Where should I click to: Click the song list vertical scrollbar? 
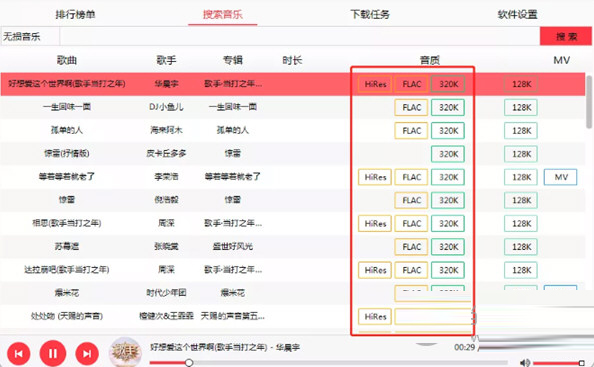pos(589,102)
